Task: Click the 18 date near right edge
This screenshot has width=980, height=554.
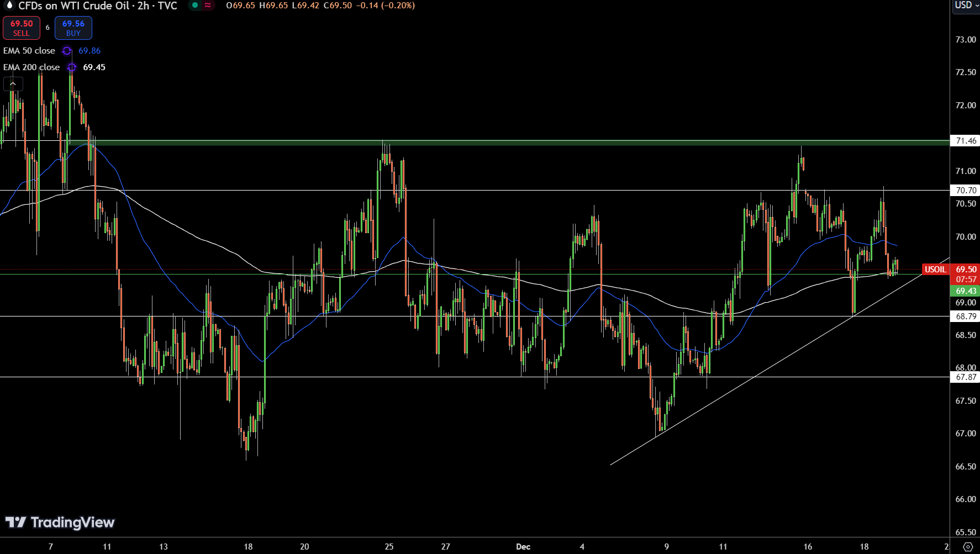Action: pos(864,547)
